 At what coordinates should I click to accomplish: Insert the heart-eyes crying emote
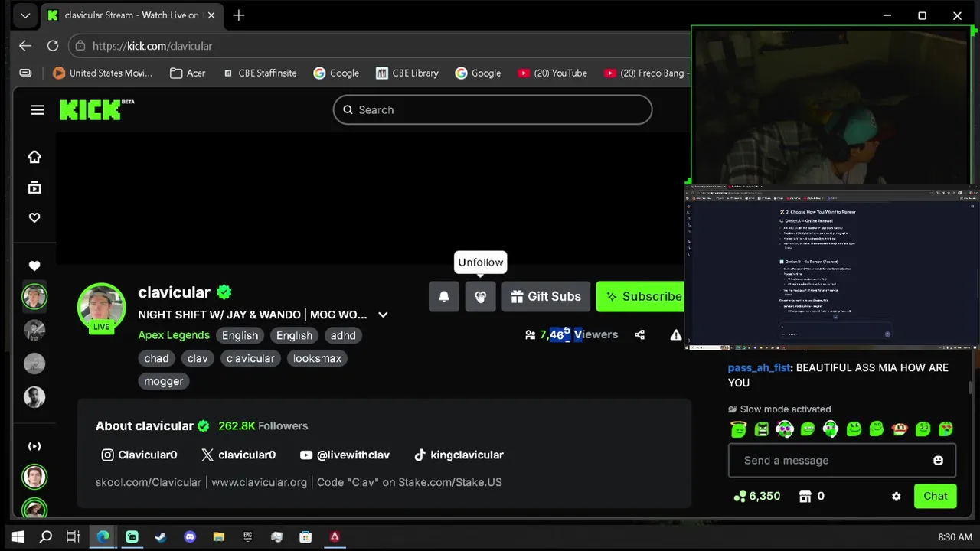point(946,429)
